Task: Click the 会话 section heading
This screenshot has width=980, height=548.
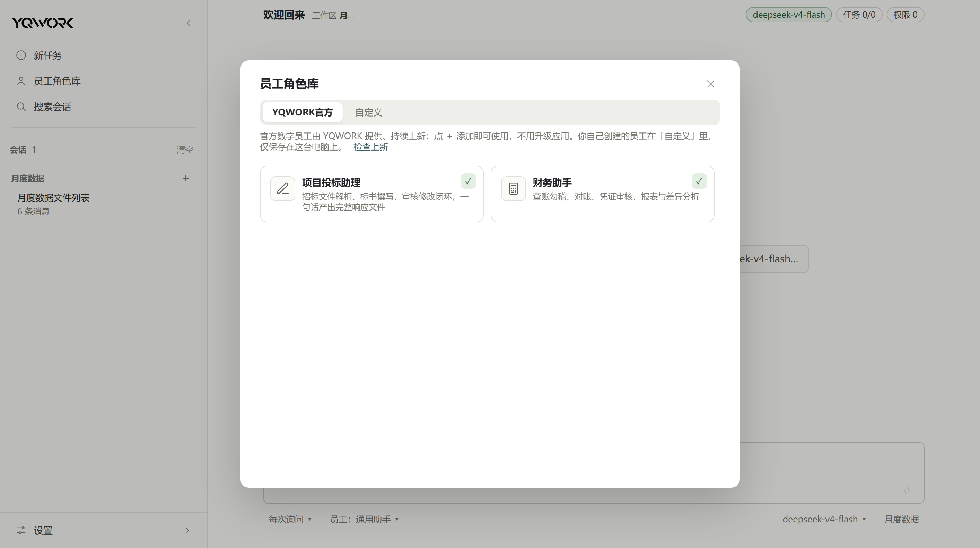Action: click(18, 150)
